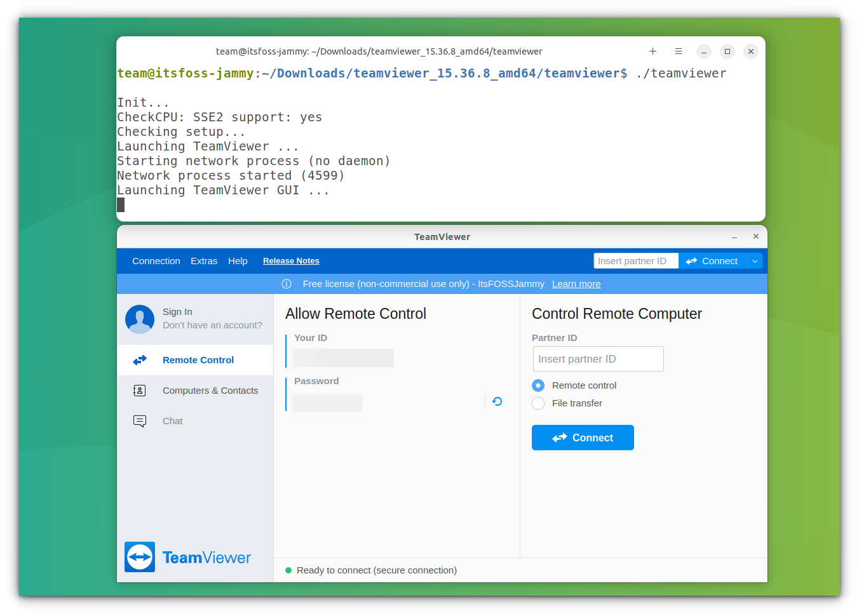The image size is (859, 616).
Task: Open the Release Notes link
Action: pyautogui.click(x=291, y=261)
